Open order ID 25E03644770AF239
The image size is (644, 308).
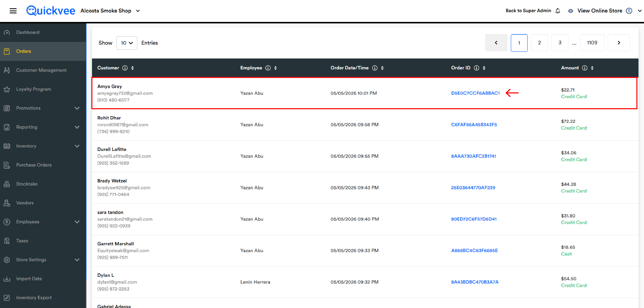(x=473, y=188)
